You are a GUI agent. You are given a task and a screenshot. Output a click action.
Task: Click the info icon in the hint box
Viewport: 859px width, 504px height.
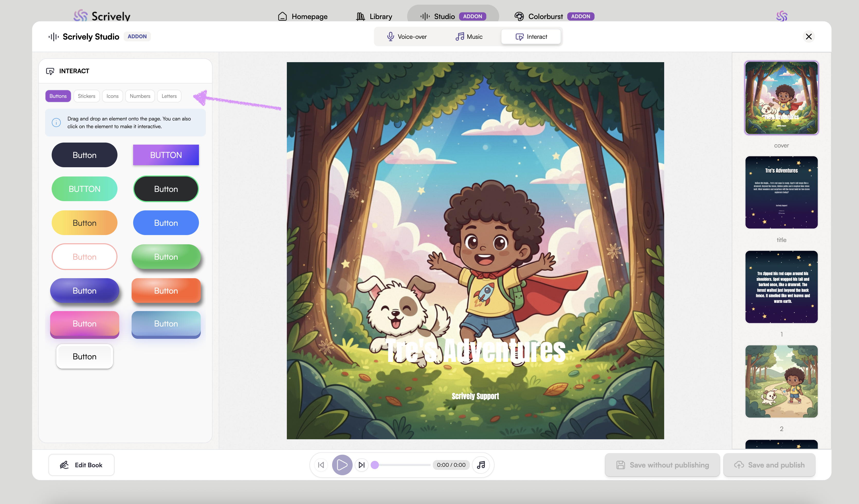click(56, 122)
